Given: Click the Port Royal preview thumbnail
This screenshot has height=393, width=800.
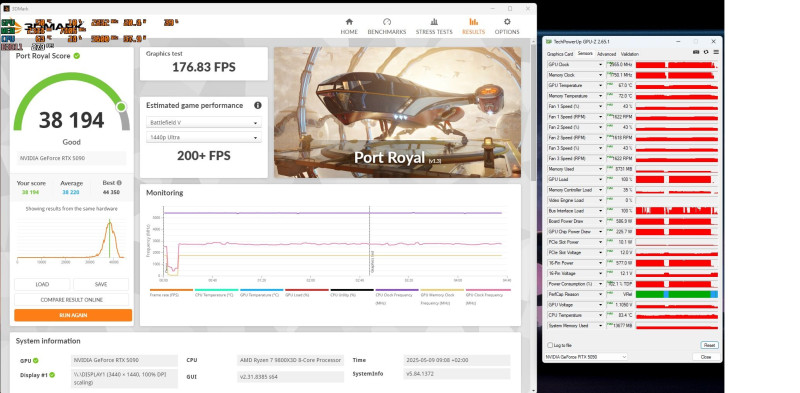Looking at the screenshot, I should tap(397, 112).
